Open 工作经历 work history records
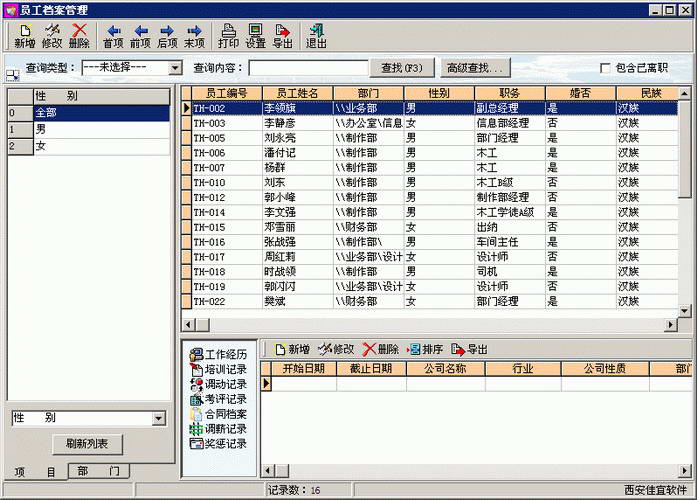The image size is (697, 500). 218,354
